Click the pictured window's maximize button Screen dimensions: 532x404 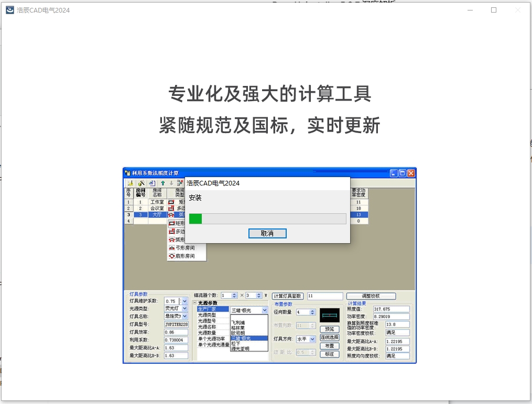click(x=403, y=173)
